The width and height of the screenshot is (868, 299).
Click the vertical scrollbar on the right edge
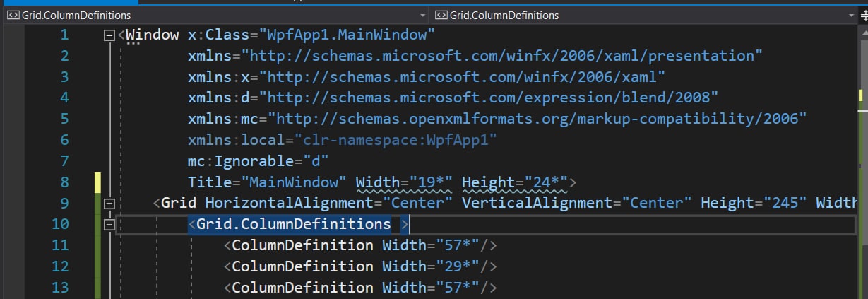pyautogui.click(x=863, y=161)
